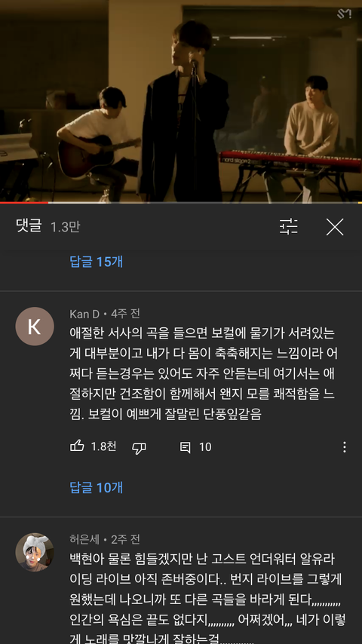Open Kan D's profile avatar
The image size is (362, 644).
click(35, 326)
